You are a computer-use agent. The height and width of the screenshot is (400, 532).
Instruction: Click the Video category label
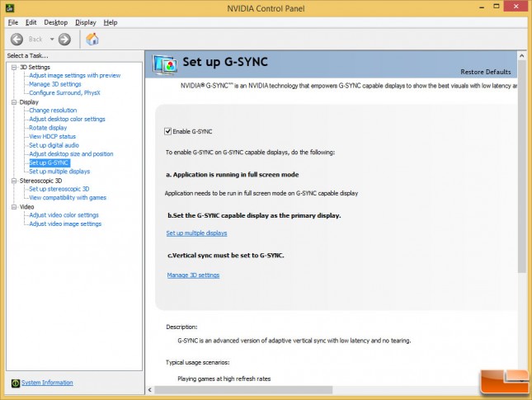coord(26,207)
